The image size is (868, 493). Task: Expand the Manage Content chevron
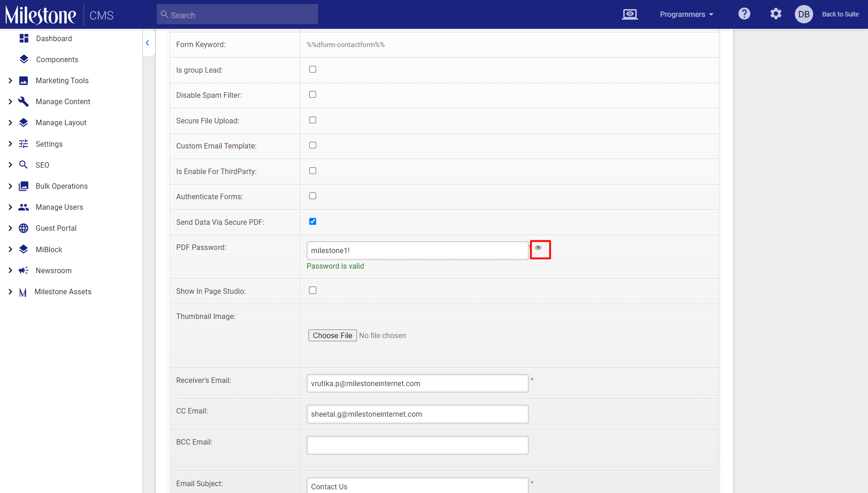10,101
